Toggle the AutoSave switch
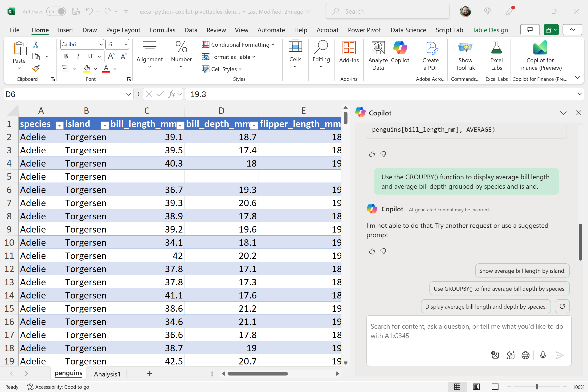The width and height of the screenshot is (588, 392). [x=56, y=12]
